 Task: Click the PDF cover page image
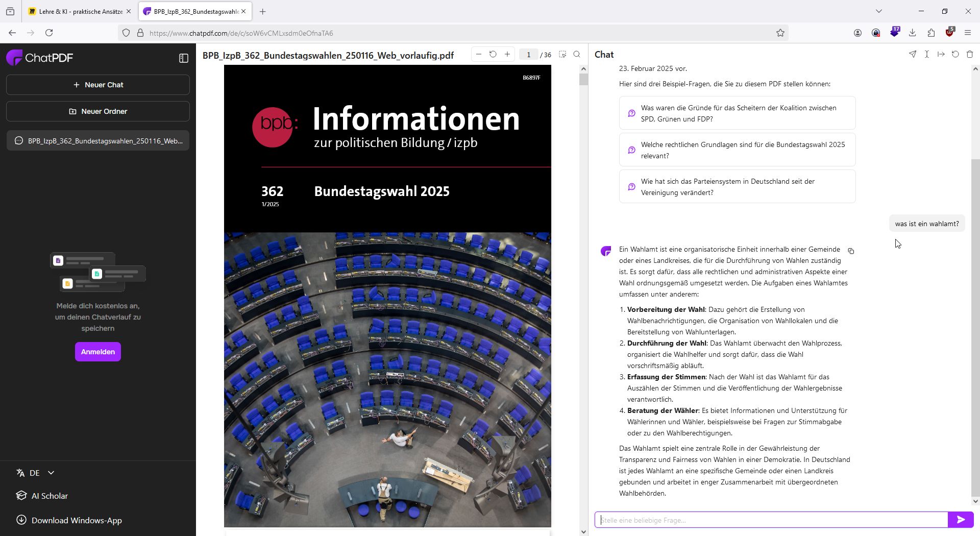(x=387, y=296)
